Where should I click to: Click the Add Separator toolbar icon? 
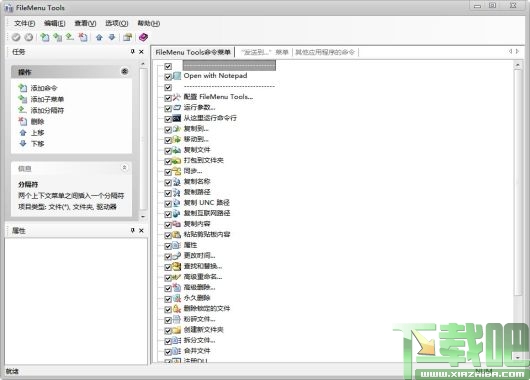[70, 37]
